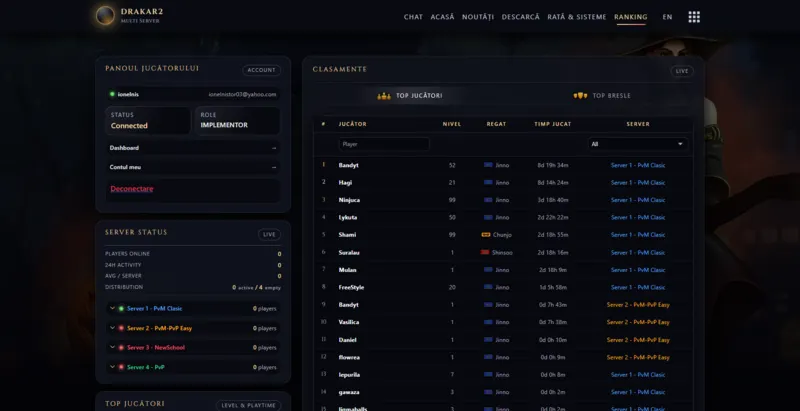800x411 pixels.
Task: Click the Timp Jucat column header
Action: [x=553, y=124]
